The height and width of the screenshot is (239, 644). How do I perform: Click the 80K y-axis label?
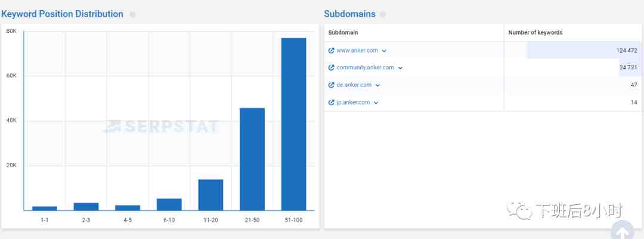click(x=11, y=31)
